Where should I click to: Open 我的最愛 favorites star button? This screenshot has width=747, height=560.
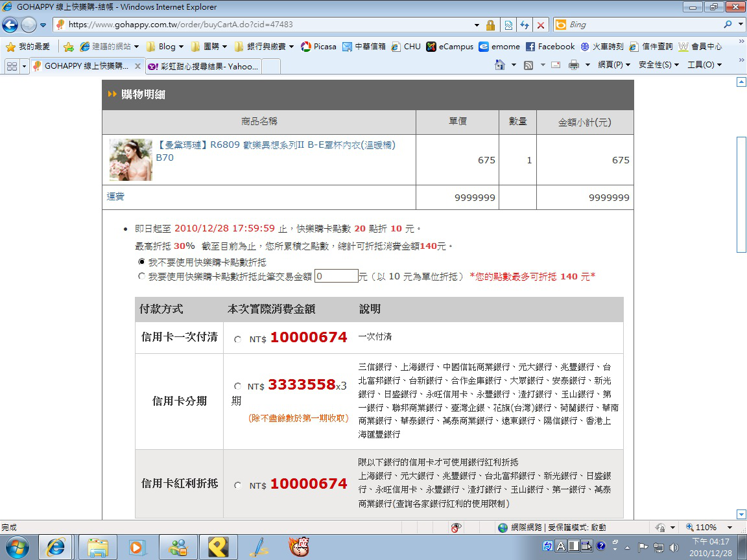click(x=28, y=46)
